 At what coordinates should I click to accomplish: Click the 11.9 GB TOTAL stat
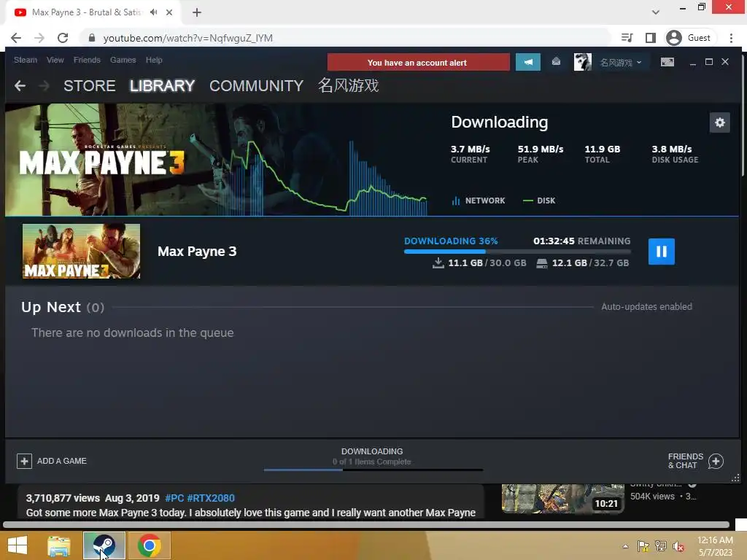pos(602,154)
